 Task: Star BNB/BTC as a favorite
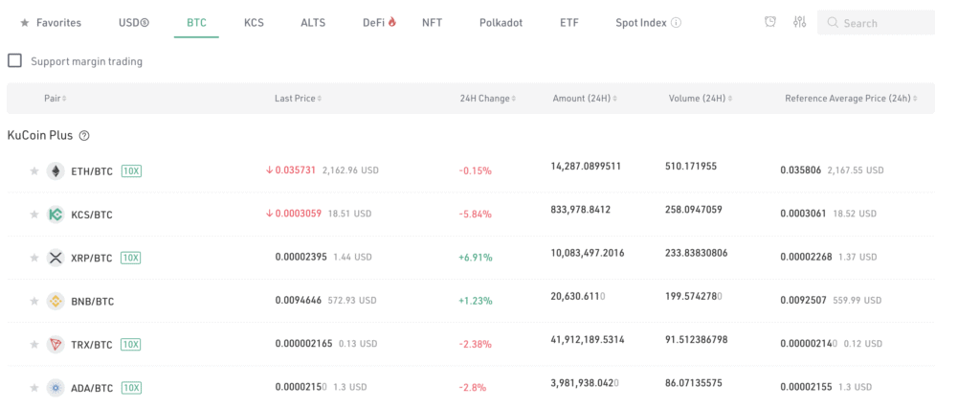(34, 301)
